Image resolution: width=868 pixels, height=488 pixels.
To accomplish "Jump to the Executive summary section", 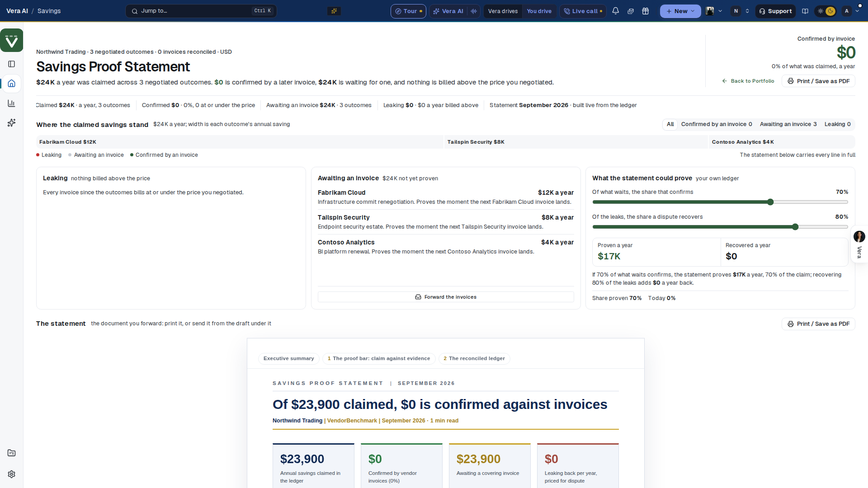I will (288, 358).
